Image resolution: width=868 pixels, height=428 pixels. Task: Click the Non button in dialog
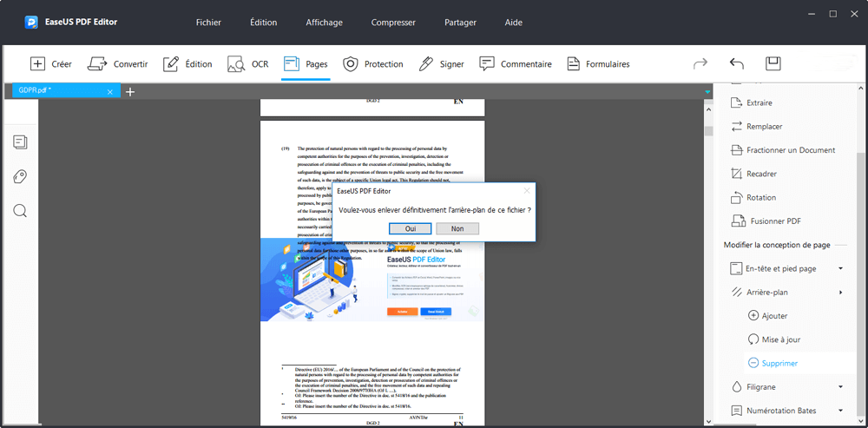tap(457, 228)
